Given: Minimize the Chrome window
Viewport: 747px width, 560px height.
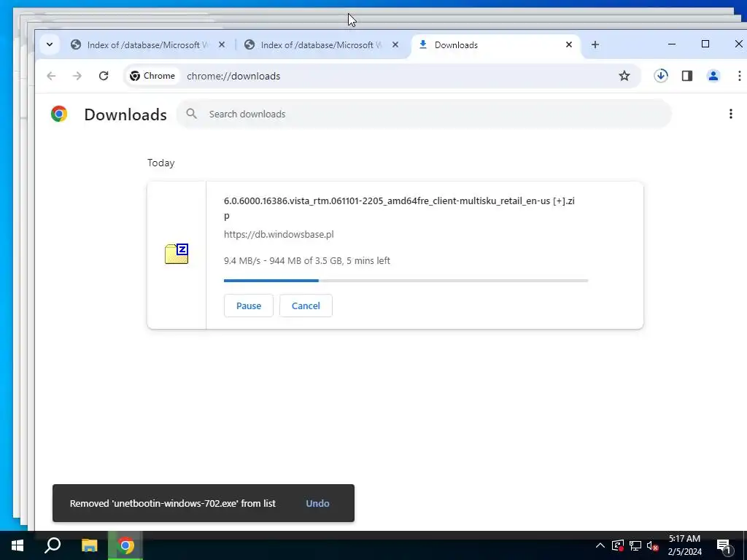Looking at the screenshot, I should (672, 44).
